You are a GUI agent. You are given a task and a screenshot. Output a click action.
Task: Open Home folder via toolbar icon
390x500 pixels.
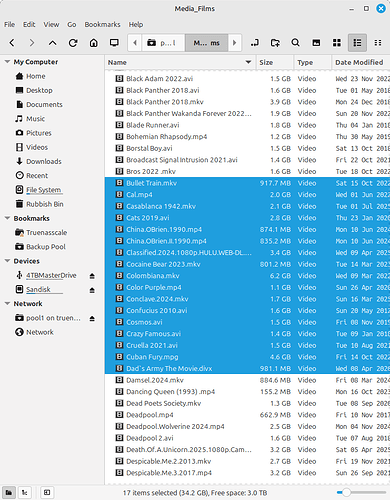(x=94, y=43)
